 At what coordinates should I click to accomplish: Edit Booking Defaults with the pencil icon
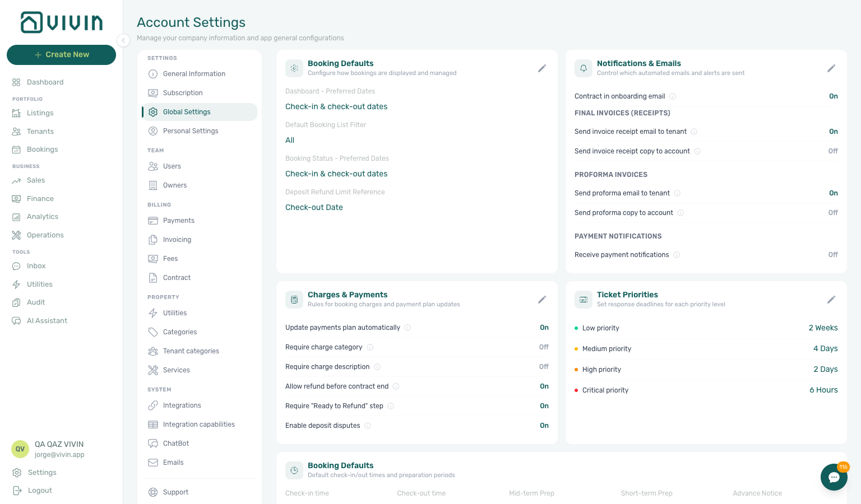point(542,68)
